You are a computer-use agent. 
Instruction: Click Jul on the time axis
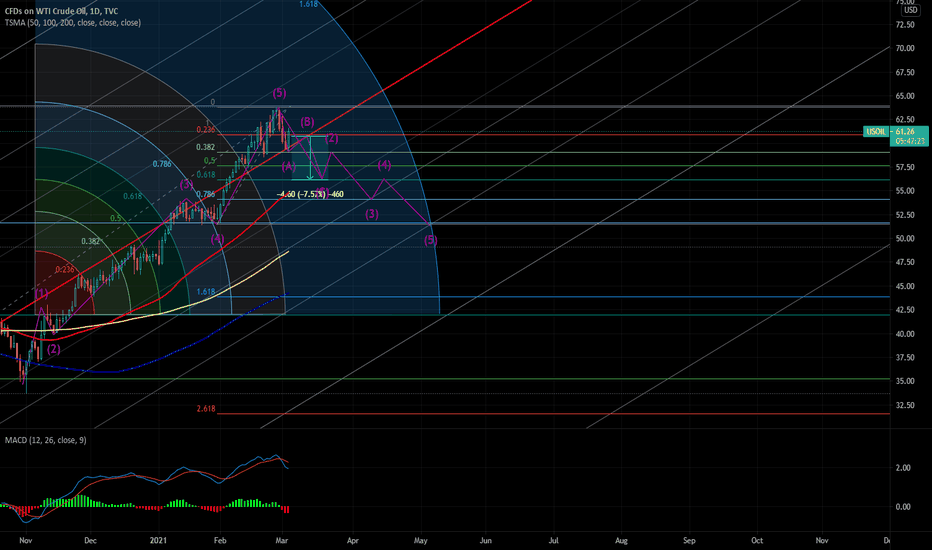click(553, 540)
